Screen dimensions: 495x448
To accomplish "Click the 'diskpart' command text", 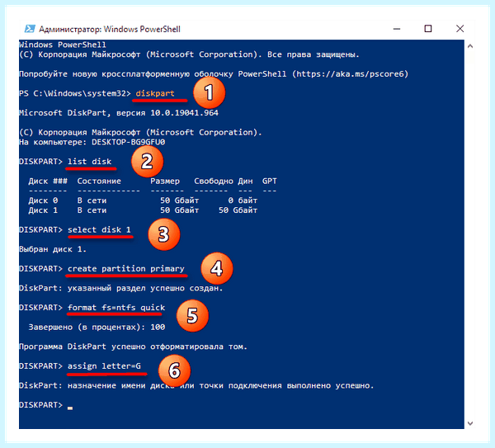I will 155,93.
